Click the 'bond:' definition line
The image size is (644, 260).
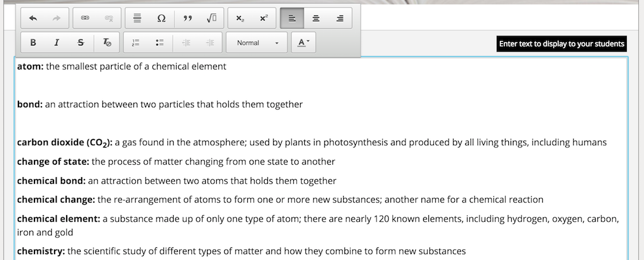[160, 104]
